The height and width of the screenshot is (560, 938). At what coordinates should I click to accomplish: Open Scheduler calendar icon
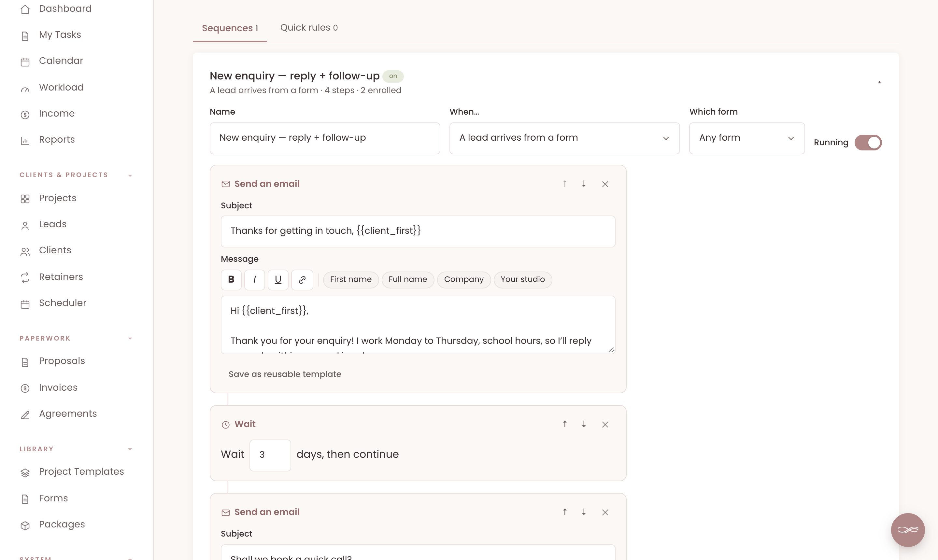pyautogui.click(x=25, y=304)
